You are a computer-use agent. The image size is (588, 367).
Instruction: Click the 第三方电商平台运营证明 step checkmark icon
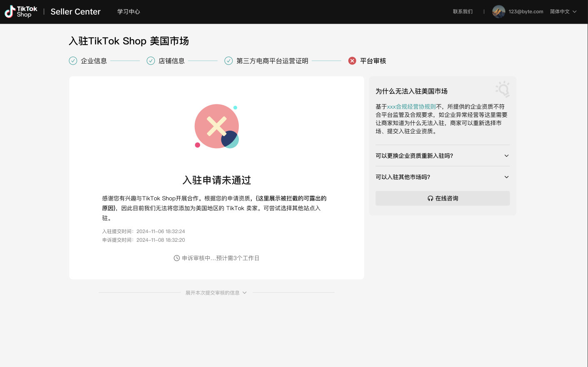[x=228, y=61]
